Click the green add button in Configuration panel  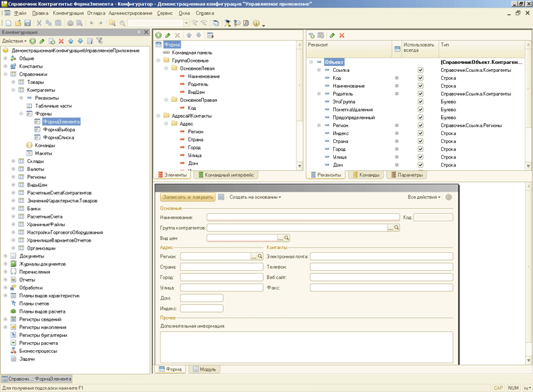point(33,41)
